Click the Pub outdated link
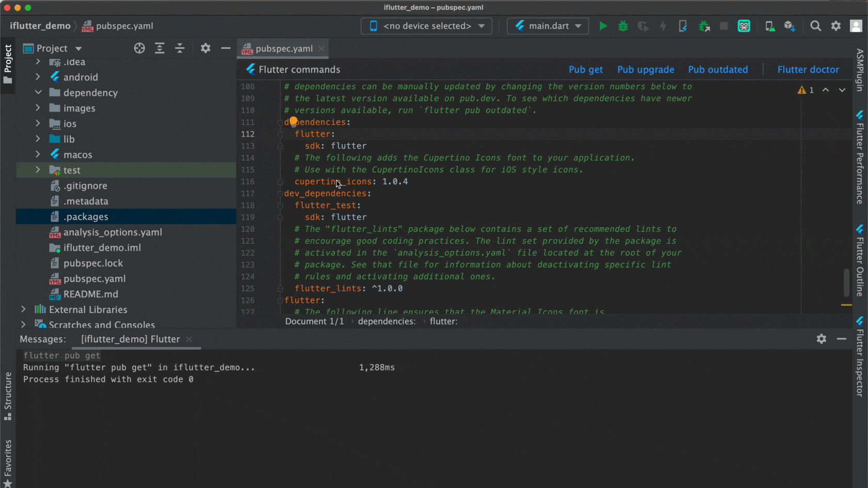 (718, 69)
